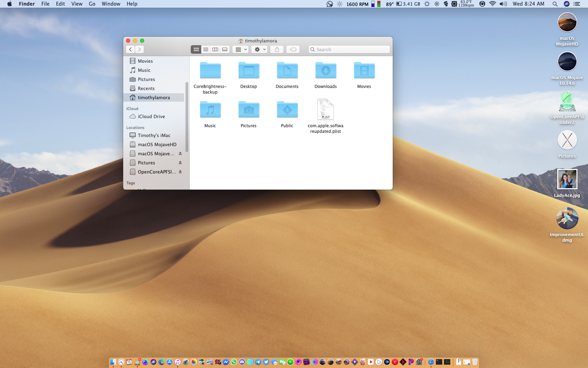This screenshot has width=588, height=368.
Task: Eject the OpenCoreAPFSl... volume in sidebar
Action: [x=180, y=172]
